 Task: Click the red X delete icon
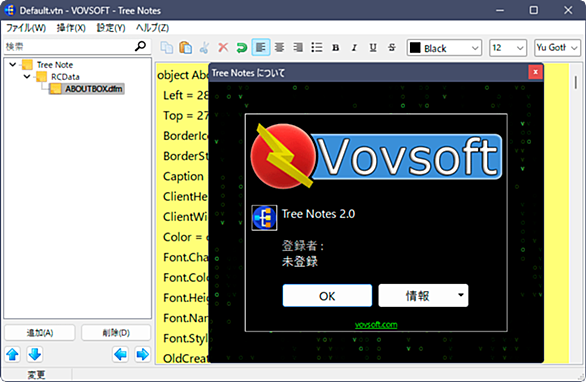(223, 47)
